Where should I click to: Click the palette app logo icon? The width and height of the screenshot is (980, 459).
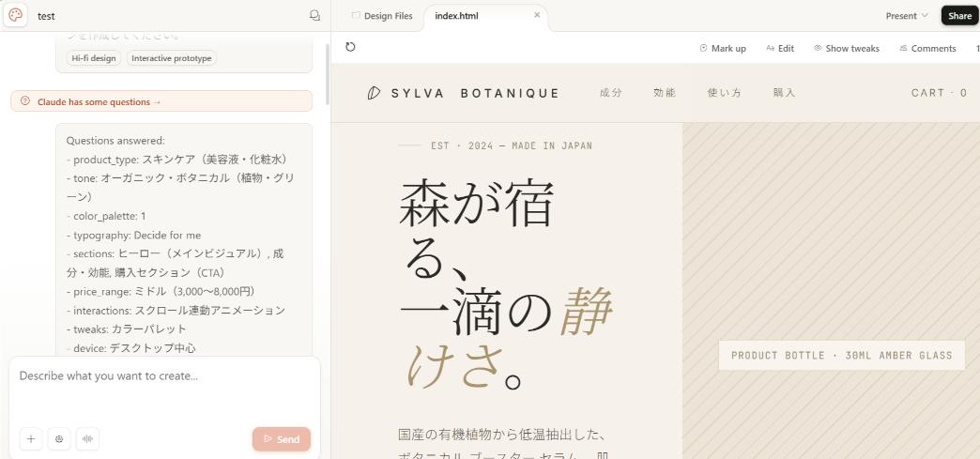tap(16, 15)
